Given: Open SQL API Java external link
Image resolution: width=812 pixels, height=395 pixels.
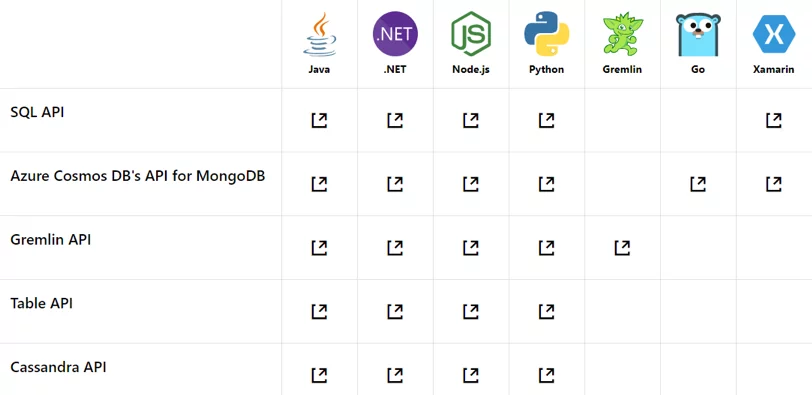Looking at the screenshot, I should point(320,121).
